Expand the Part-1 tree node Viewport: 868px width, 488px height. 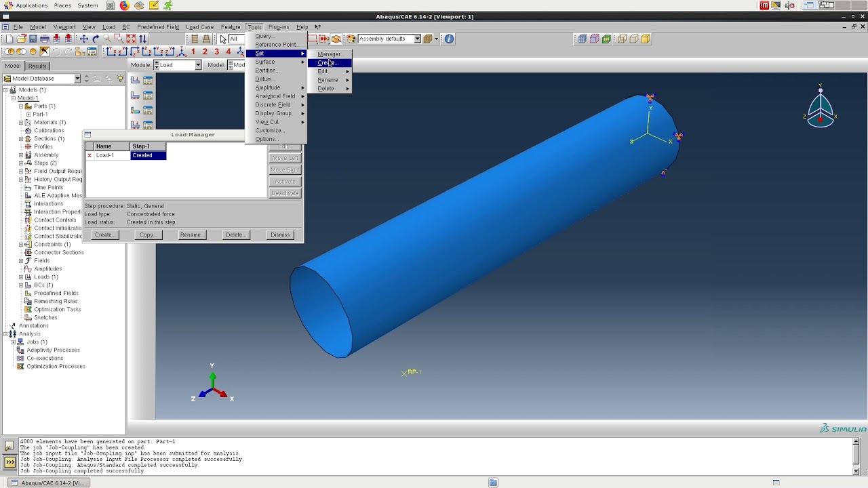pos(28,114)
